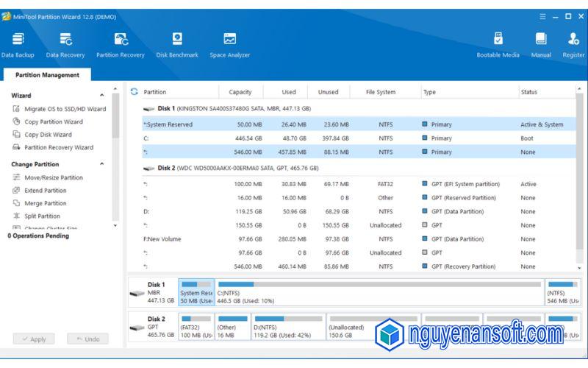Click sidebar scroll down arrow
This screenshot has width=588, height=368.
[115, 225]
